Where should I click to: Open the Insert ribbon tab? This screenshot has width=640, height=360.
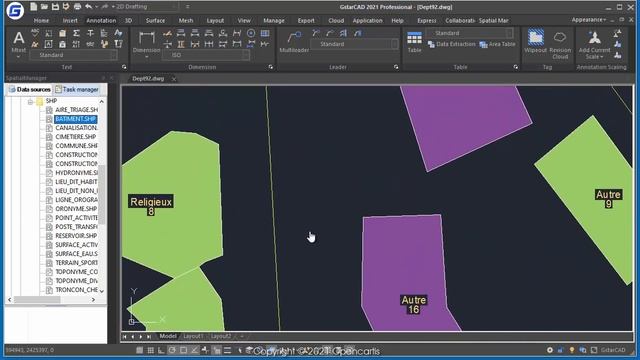pos(70,20)
